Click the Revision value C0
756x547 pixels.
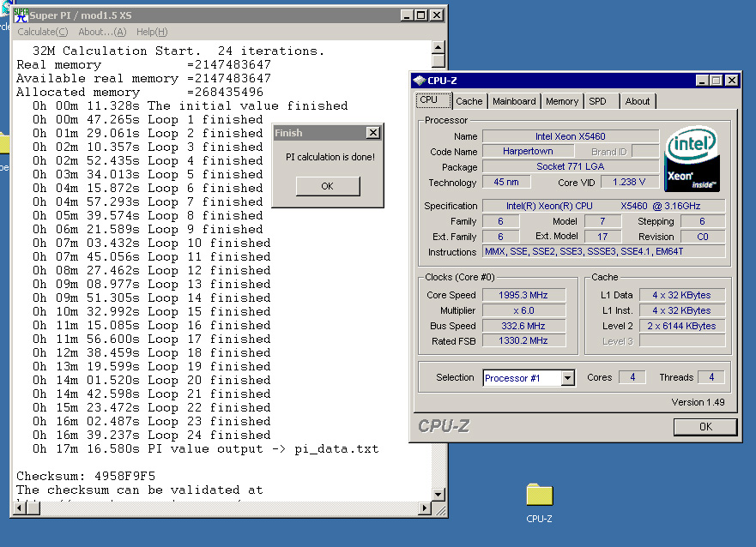click(703, 237)
